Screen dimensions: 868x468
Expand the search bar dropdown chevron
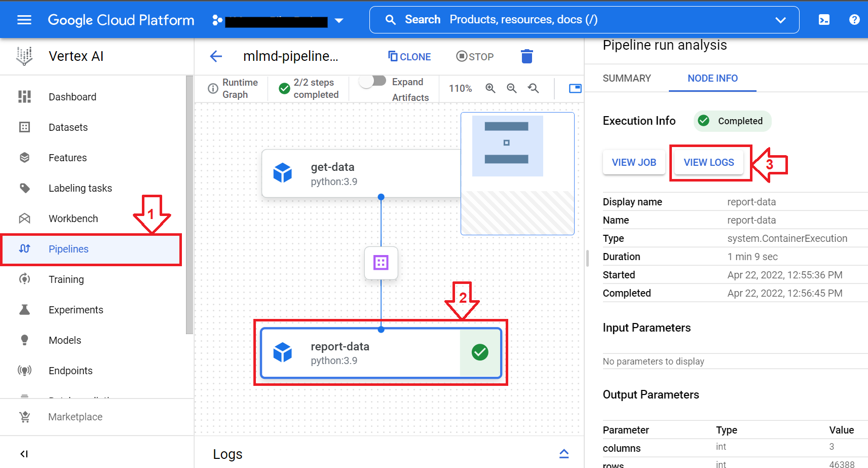780,20
